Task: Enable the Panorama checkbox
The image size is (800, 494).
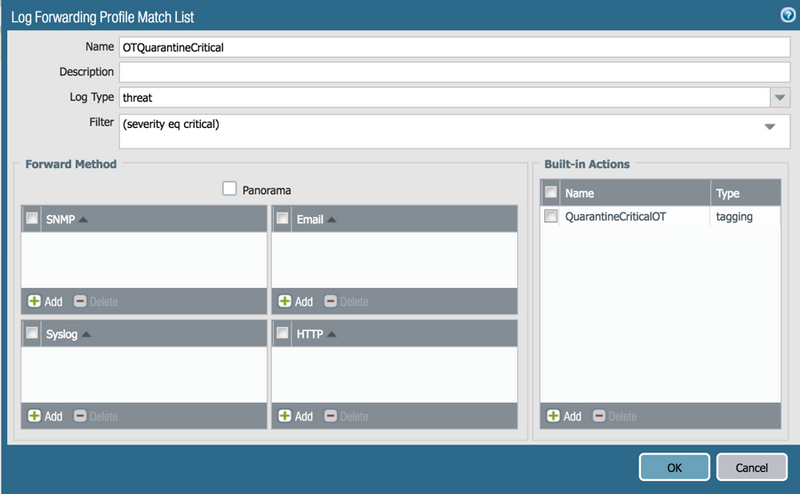Action: coord(229,188)
